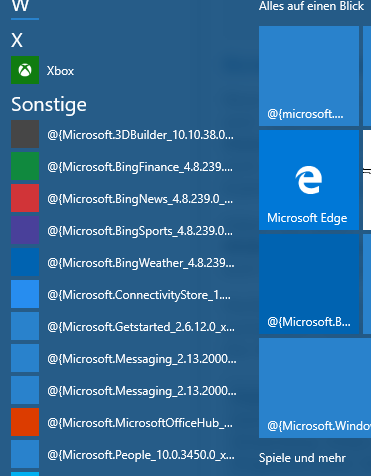Select the green BingFinance app icon
Viewport: 371px width, 476px height.
pyautogui.click(x=25, y=166)
